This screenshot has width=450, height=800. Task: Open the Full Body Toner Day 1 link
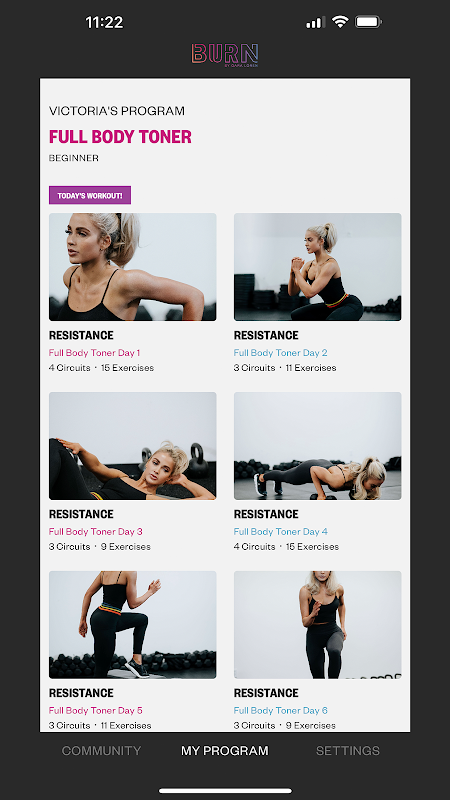click(x=94, y=353)
